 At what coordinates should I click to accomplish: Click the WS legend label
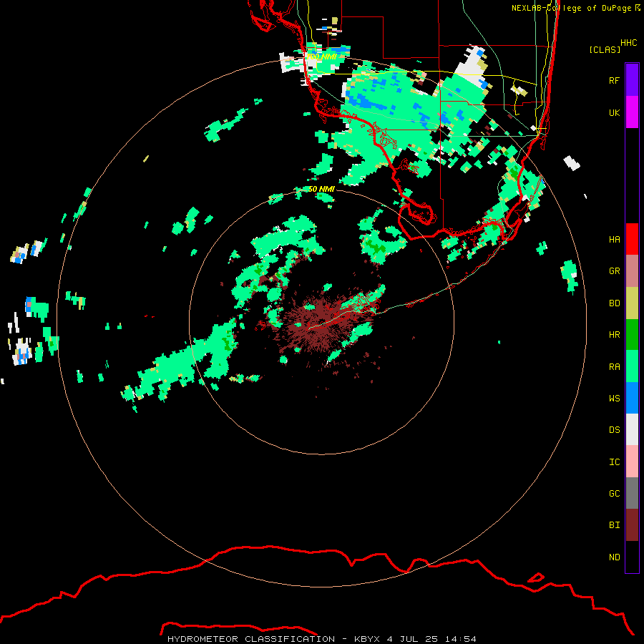pyautogui.click(x=614, y=398)
